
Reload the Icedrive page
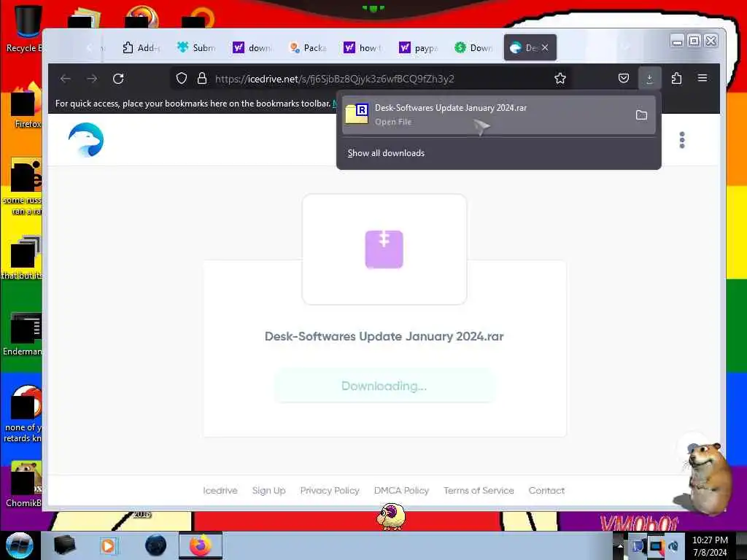119,79
